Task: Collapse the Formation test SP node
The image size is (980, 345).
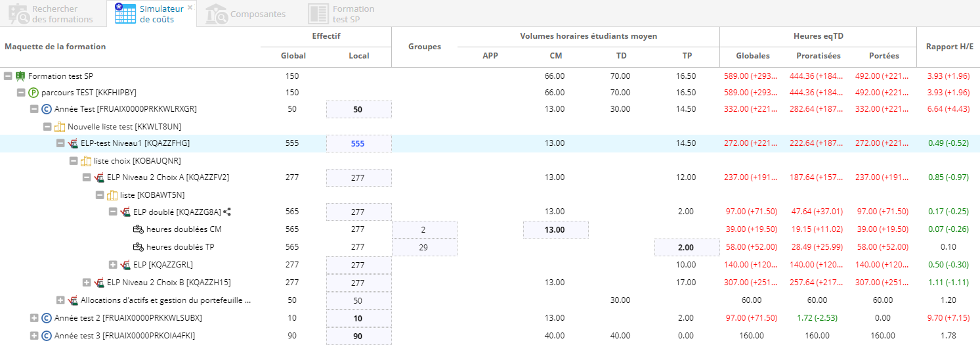Action: coord(8,76)
